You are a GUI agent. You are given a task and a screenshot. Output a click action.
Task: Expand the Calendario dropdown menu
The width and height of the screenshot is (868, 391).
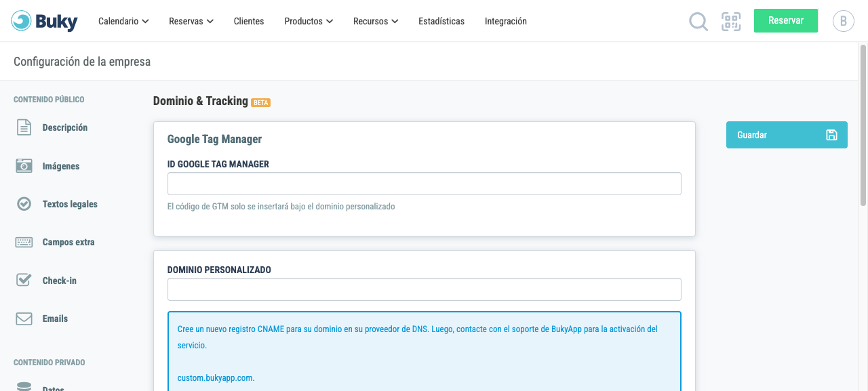(123, 22)
